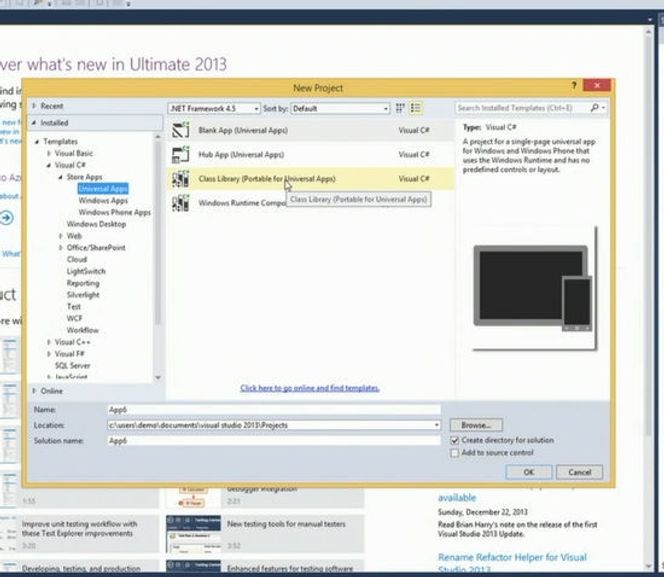Image resolution: width=664 pixels, height=577 pixels.
Task: Click Improve unit testing workflow video link
Action: point(80,529)
